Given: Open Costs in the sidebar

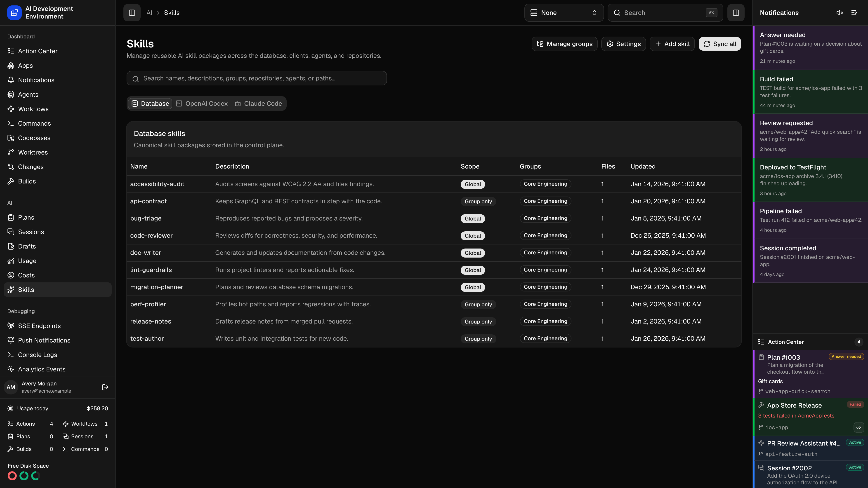Looking at the screenshot, I should coord(58,275).
